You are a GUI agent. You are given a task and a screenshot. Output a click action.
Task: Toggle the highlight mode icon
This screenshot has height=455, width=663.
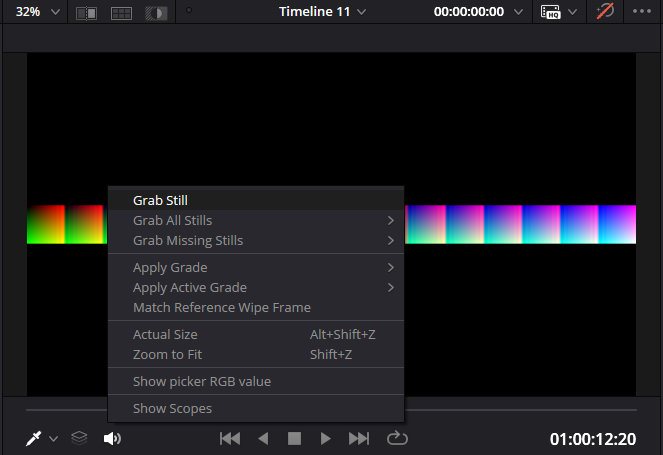point(156,14)
